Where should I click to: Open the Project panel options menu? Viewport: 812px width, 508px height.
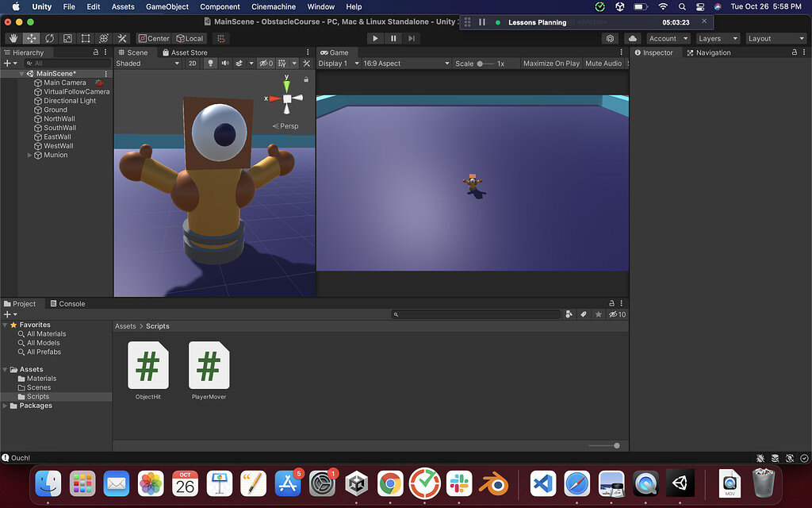click(x=622, y=303)
